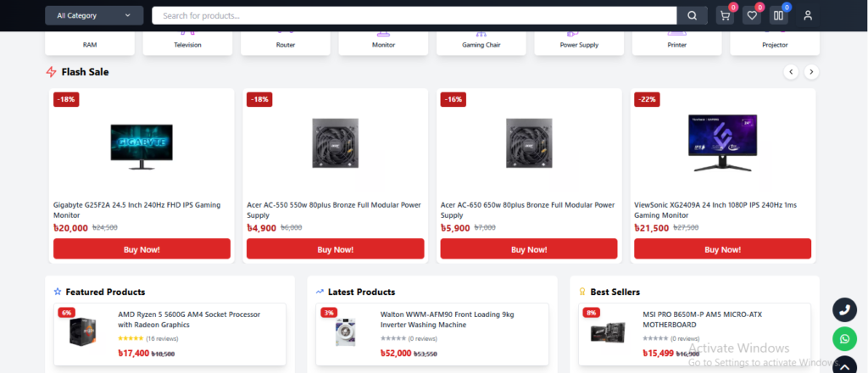This screenshot has height=373, width=868.
Task: Click the floating phone call icon
Action: click(x=844, y=310)
